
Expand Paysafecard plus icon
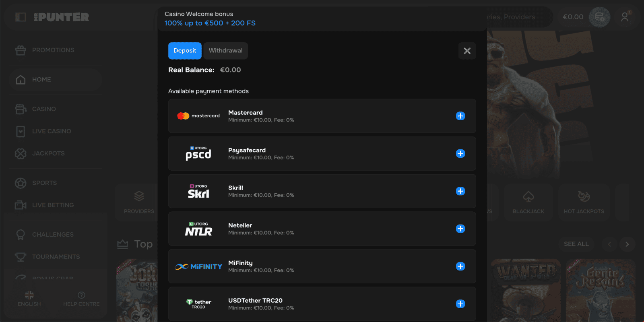(460, 153)
